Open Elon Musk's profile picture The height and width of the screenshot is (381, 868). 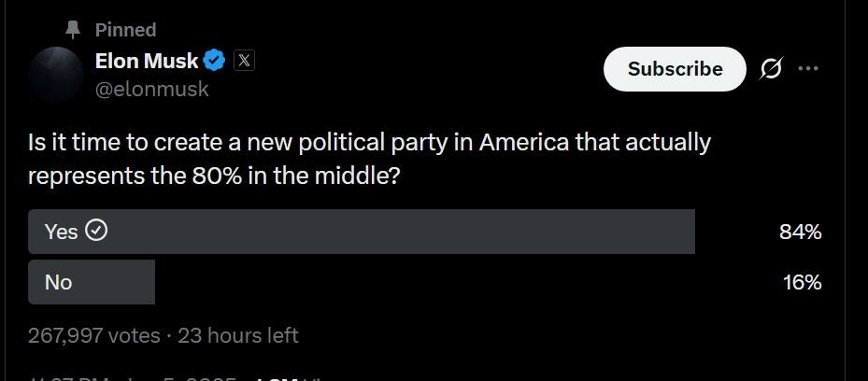coord(56,74)
